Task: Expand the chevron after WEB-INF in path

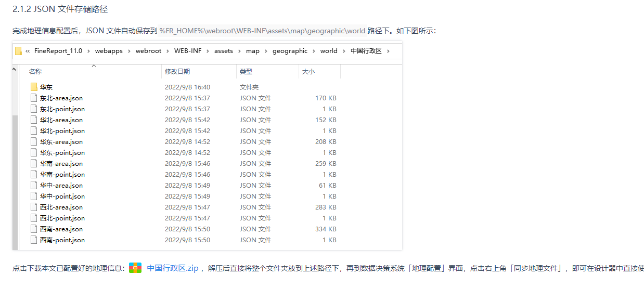Action: pos(208,51)
